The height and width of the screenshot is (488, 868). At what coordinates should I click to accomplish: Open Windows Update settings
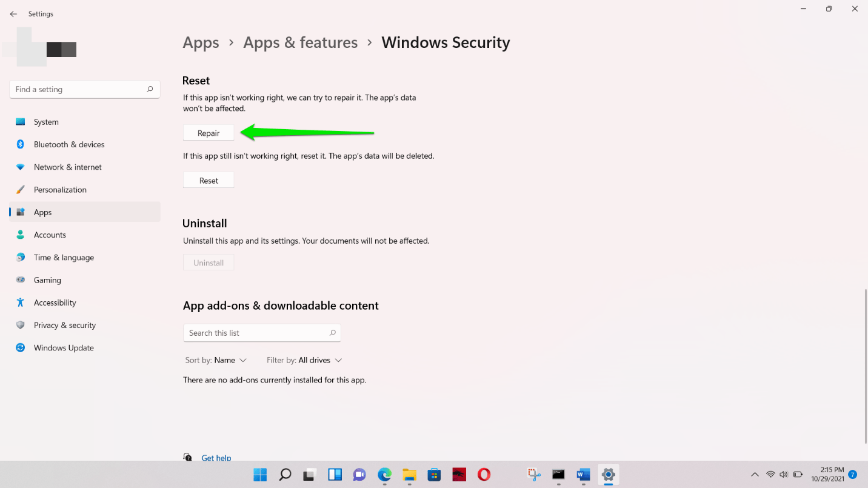point(63,347)
